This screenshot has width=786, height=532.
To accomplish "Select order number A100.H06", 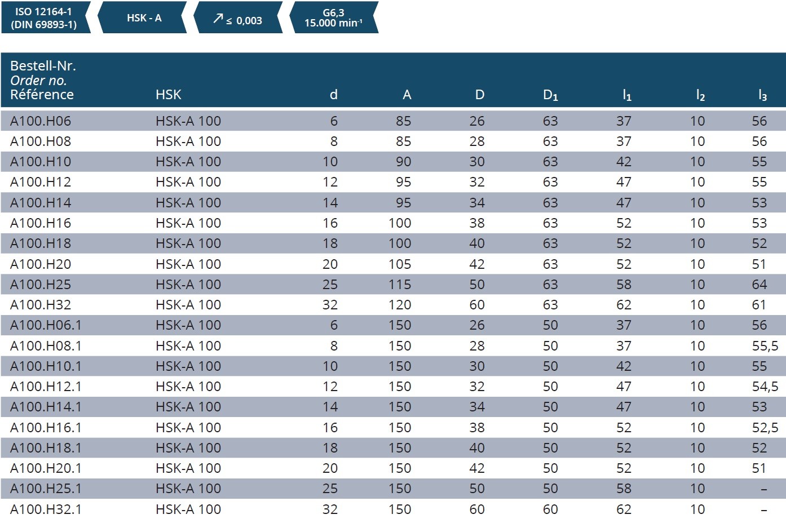I will pyautogui.click(x=41, y=121).
